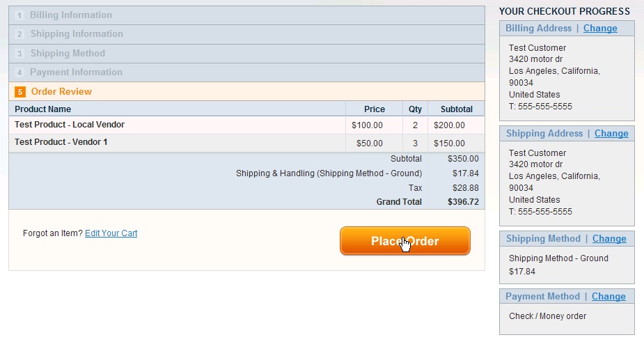Click the step 2 number icon
644x342 pixels.
pyautogui.click(x=19, y=34)
